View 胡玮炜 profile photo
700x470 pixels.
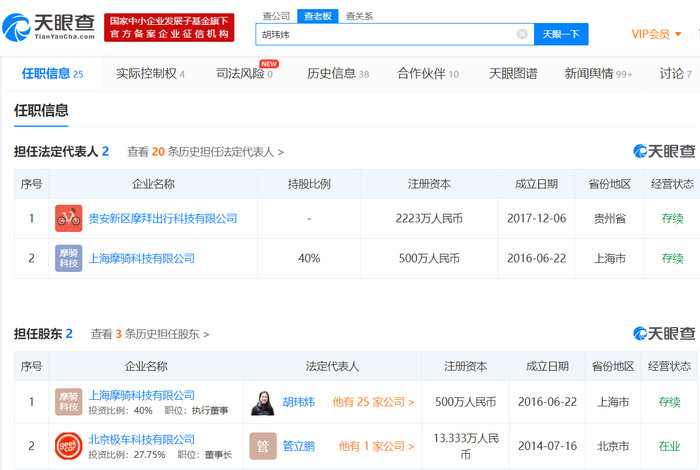pos(262,402)
